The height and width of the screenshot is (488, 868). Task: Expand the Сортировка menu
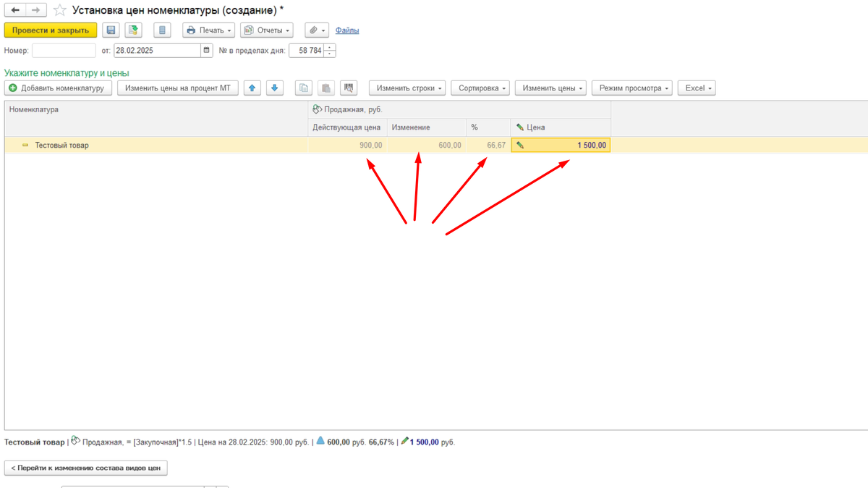480,88
